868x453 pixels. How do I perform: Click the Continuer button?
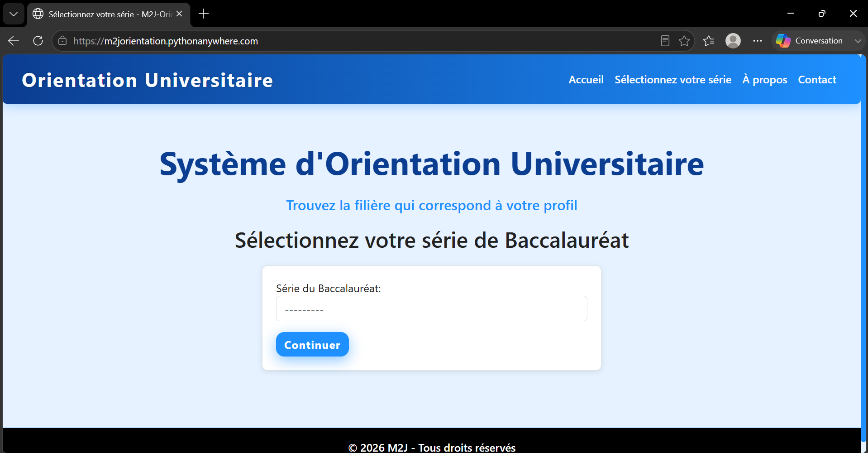point(312,344)
